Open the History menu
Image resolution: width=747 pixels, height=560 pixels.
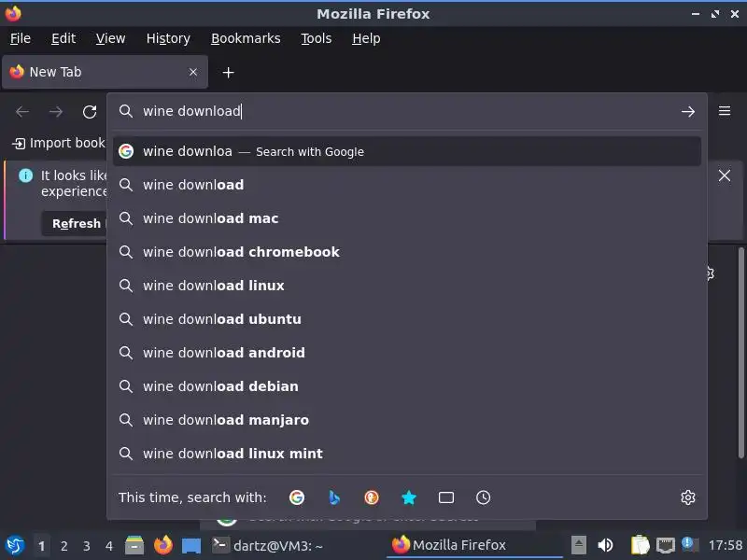pos(168,38)
